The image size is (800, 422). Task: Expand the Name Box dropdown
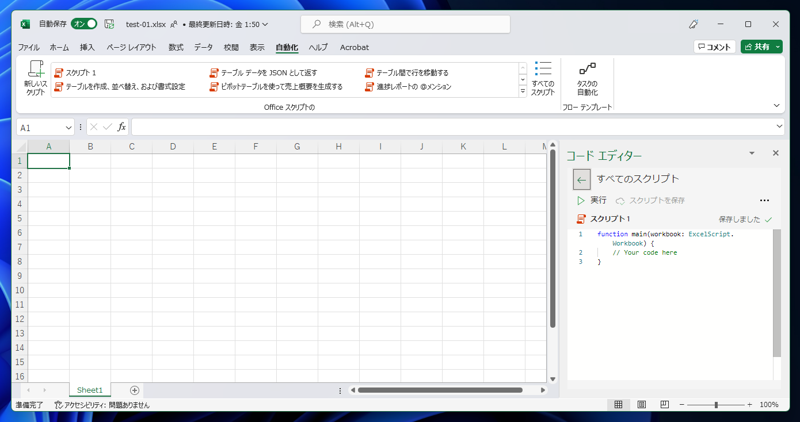[68, 128]
